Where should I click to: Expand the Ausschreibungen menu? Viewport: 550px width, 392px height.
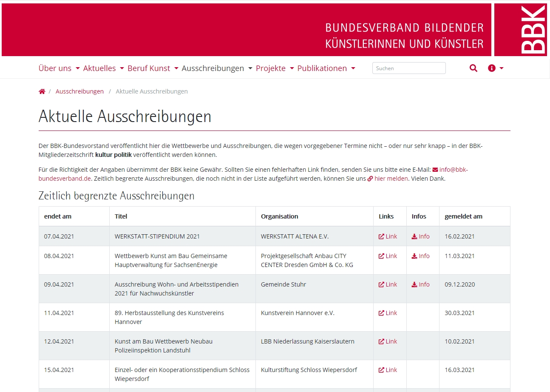point(217,68)
